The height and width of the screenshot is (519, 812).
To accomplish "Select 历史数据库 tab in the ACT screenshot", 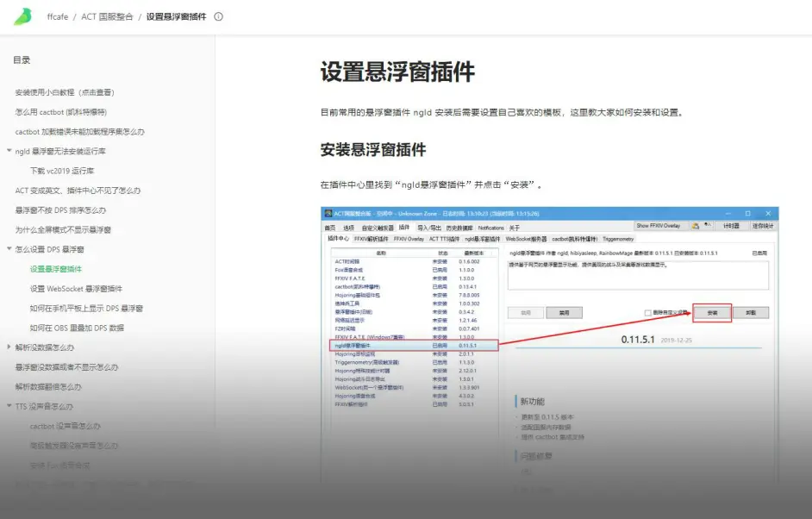I will point(459,228).
